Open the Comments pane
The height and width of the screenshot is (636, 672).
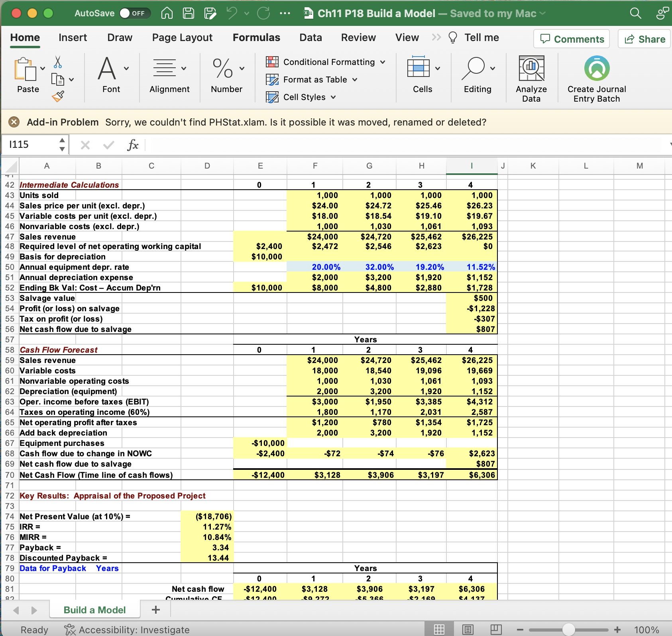pyautogui.click(x=571, y=39)
